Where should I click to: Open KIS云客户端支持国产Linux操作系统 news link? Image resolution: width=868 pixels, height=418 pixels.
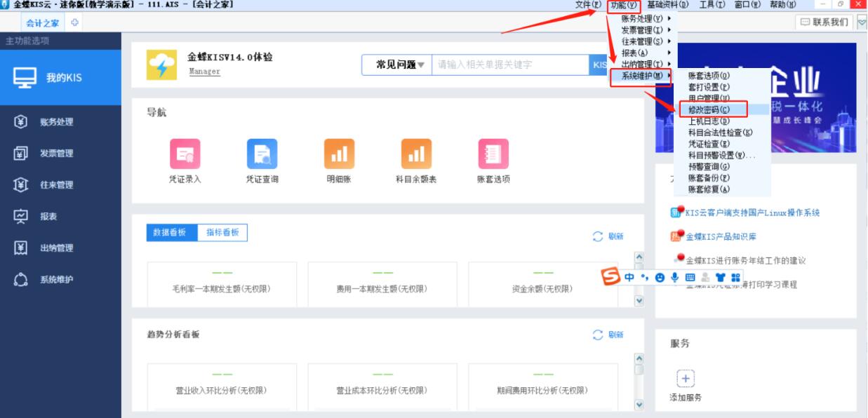tap(752, 213)
